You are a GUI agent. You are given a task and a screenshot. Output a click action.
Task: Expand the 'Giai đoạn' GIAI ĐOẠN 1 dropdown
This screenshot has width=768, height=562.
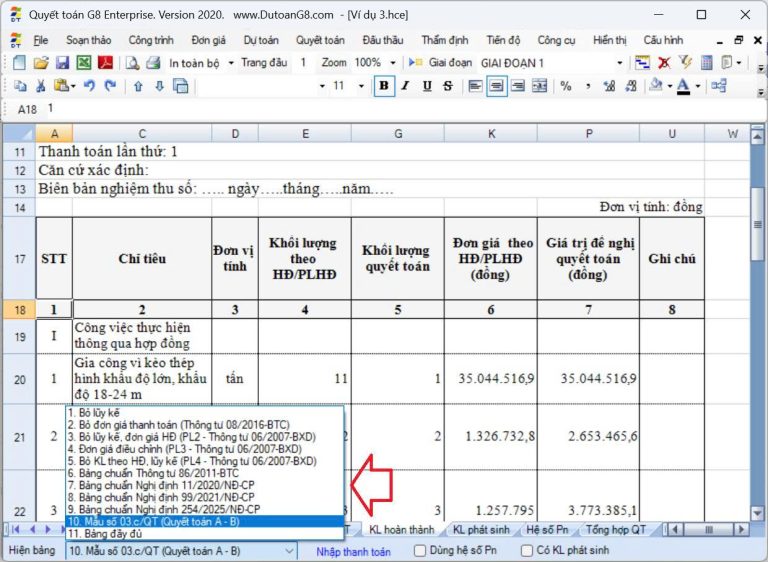point(619,63)
